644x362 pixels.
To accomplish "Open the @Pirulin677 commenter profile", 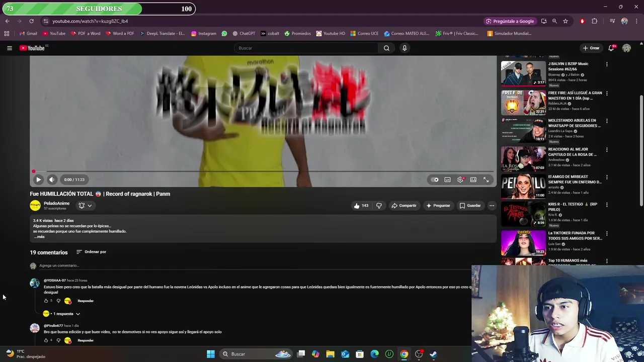I will pos(53,326).
